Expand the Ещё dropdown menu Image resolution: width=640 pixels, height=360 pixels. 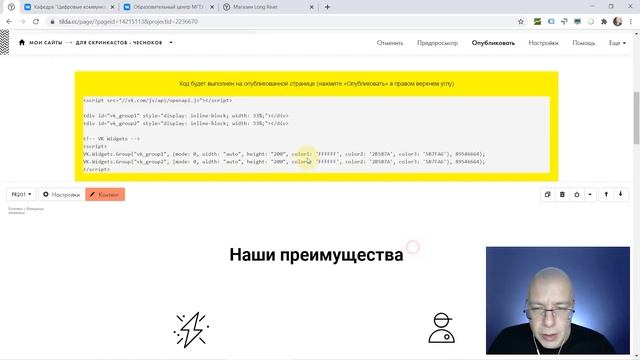click(617, 43)
